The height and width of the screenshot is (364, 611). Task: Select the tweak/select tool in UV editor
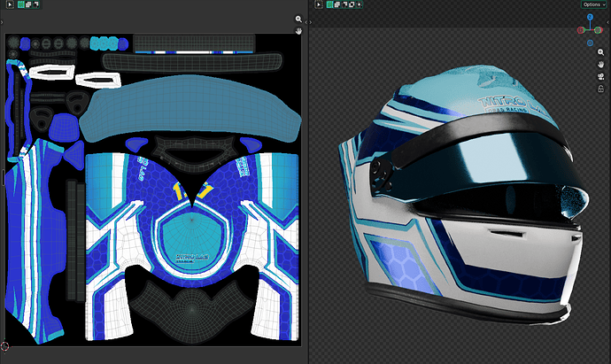(10, 4)
